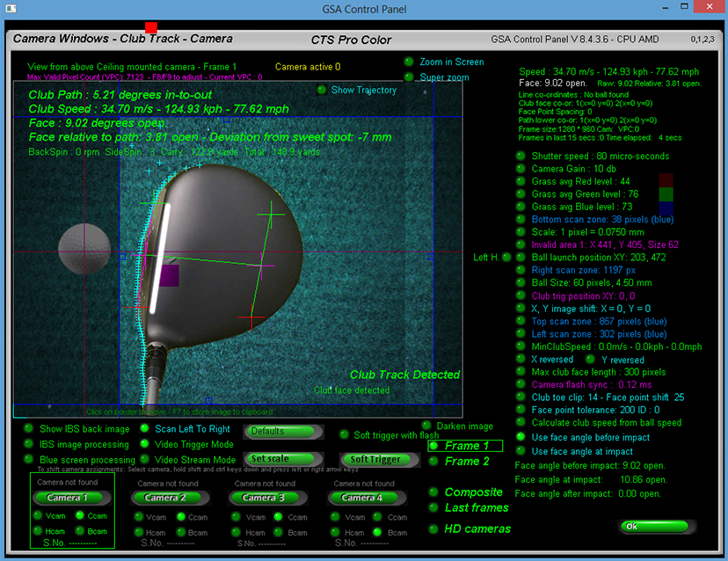Viewport: 728px width, 561px height.
Task: Select the Right scan zone setting
Action: (521, 270)
